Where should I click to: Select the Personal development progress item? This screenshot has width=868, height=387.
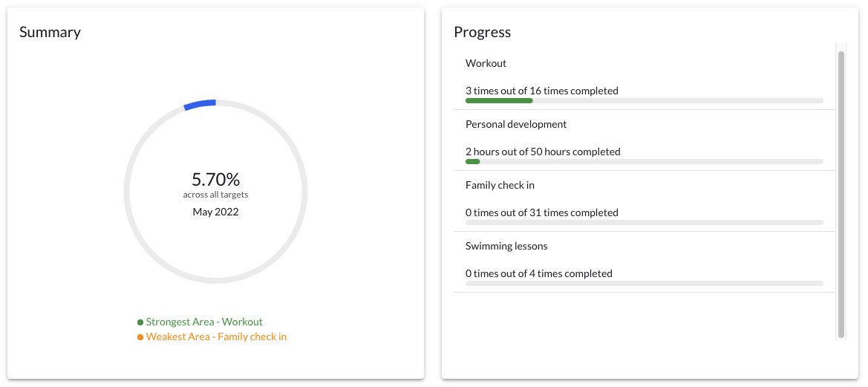point(645,140)
